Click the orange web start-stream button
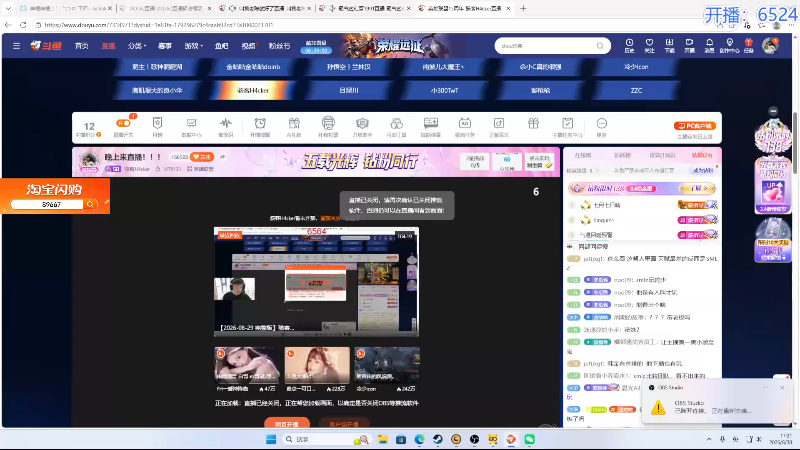 point(287,423)
